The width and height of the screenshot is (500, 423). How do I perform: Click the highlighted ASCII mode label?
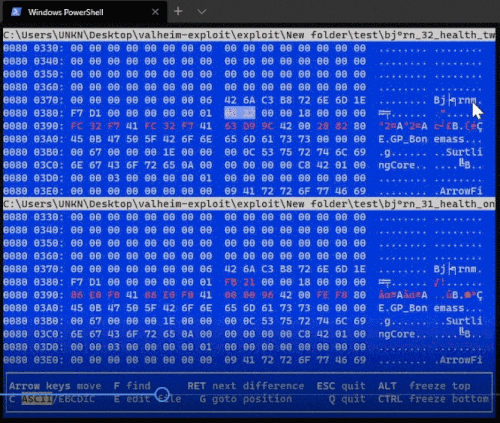point(37,399)
